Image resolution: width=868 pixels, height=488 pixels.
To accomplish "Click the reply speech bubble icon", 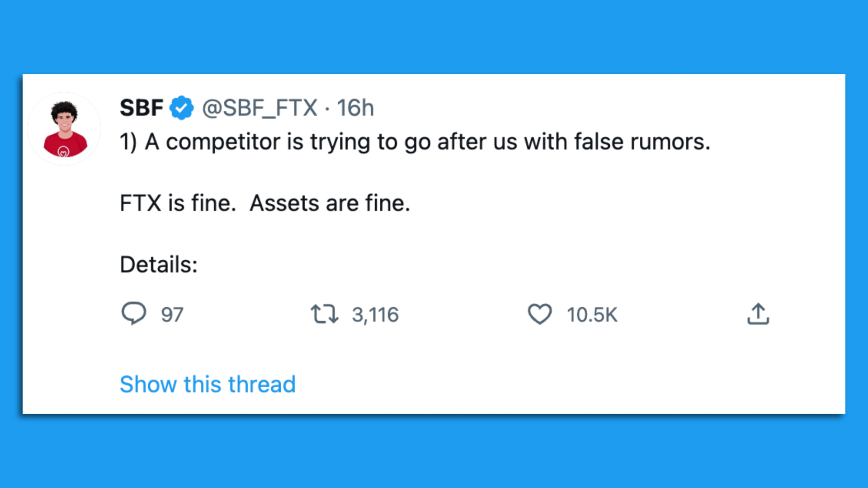I will pyautogui.click(x=134, y=313).
